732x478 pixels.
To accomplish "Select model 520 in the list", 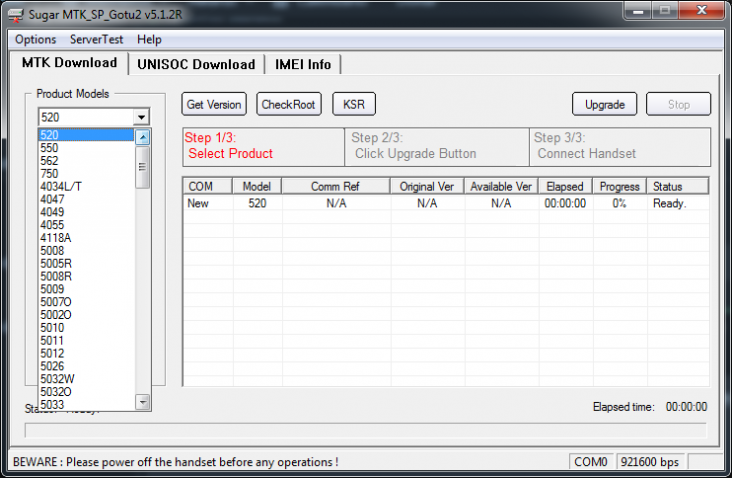I will tap(86, 135).
